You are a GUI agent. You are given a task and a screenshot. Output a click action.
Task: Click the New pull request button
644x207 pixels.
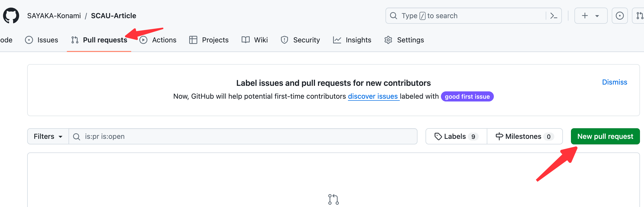click(605, 136)
